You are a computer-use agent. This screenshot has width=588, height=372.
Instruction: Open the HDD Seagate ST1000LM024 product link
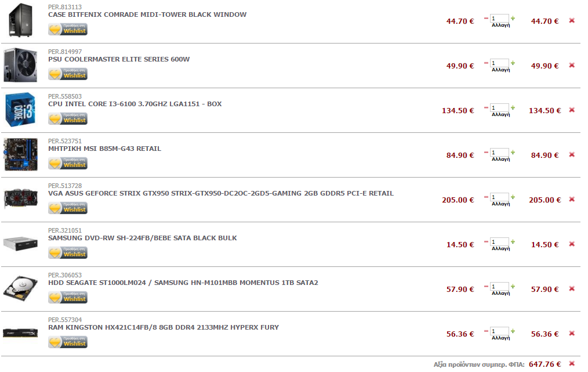(183, 283)
